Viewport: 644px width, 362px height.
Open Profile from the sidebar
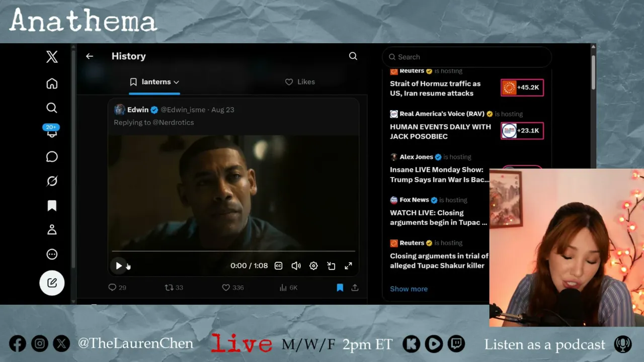click(x=52, y=230)
